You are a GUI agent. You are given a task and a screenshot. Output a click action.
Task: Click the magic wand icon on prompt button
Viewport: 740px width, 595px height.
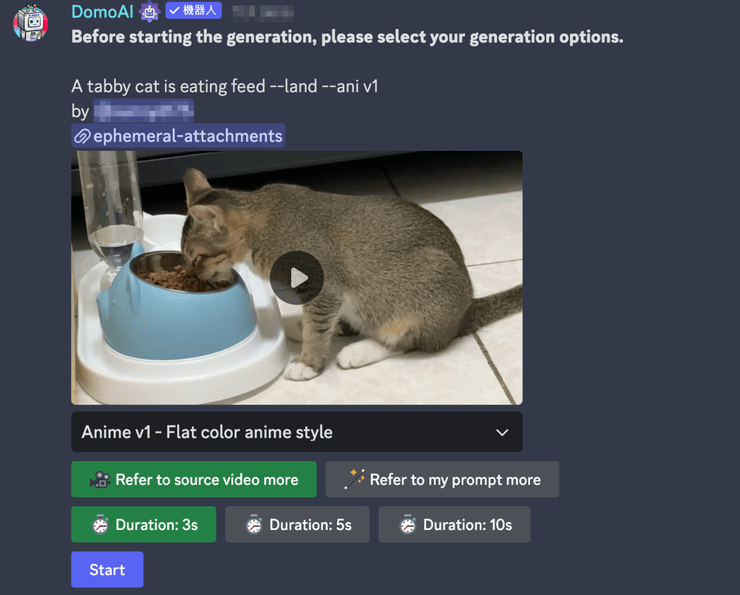pos(354,479)
